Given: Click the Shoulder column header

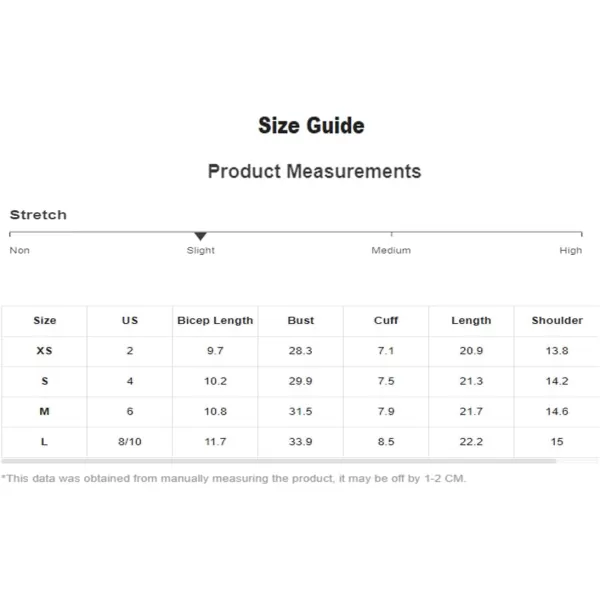Looking at the screenshot, I should (557, 320).
